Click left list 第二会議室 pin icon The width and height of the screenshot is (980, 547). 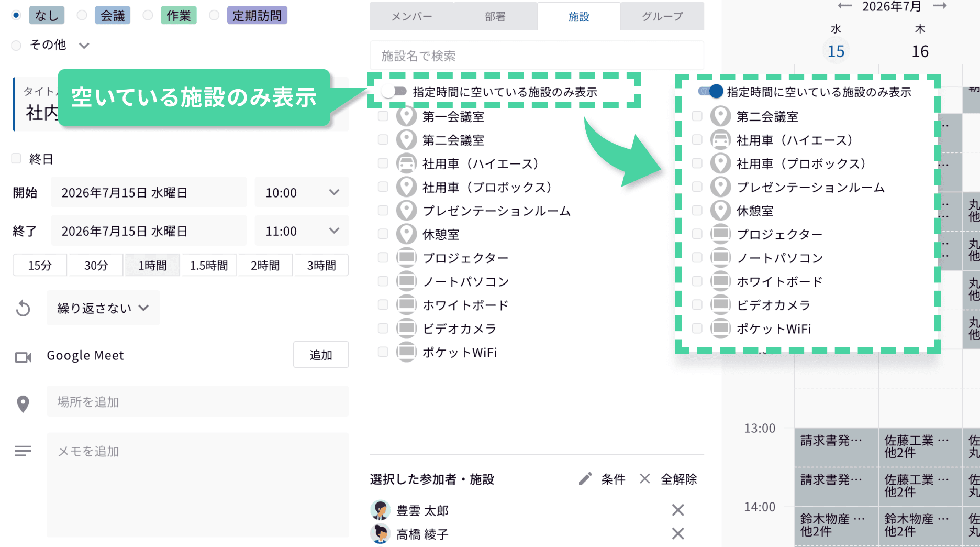406,140
